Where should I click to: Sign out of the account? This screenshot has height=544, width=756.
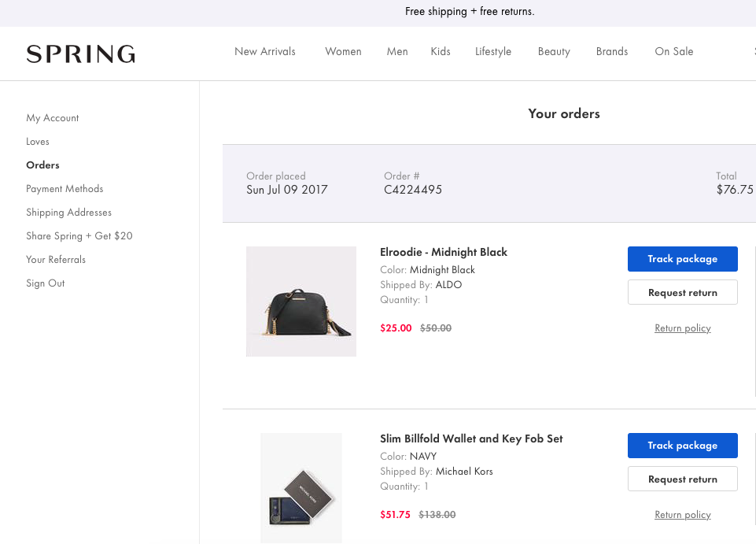pyautogui.click(x=46, y=283)
